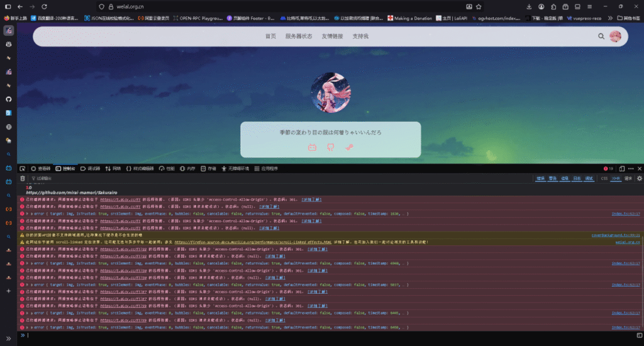The height and width of the screenshot is (346, 644).
Task: Open the DevTools three-dot options menu
Action: click(631, 169)
